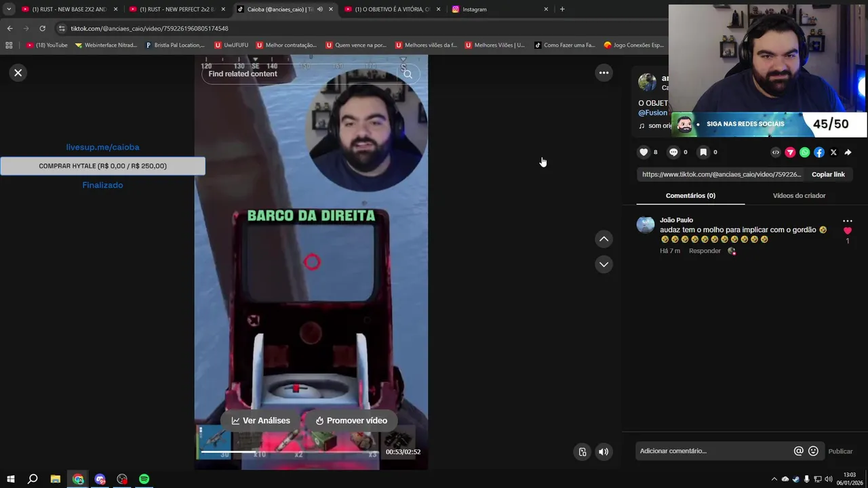Click the Adicionar comentário input field

714,451
